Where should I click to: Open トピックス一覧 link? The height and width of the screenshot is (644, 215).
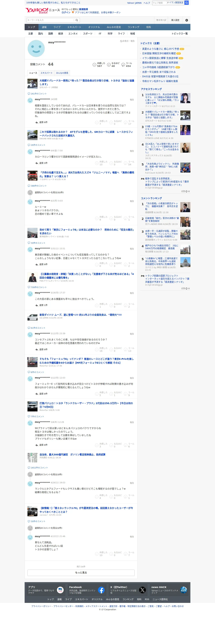click(180, 34)
